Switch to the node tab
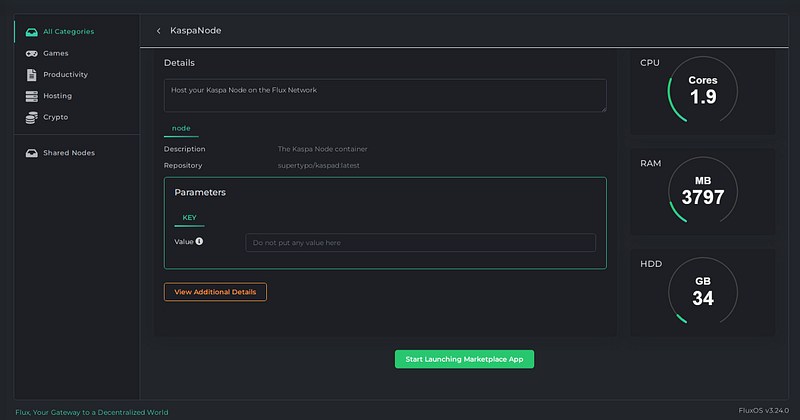800x420 pixels. [x=181, y=129]
